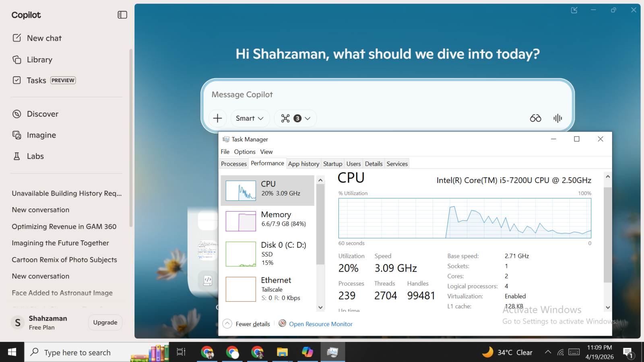Viewport: 644px width, 362px height.
Task: Switch to the Details tab
Action: click(374, 164)
